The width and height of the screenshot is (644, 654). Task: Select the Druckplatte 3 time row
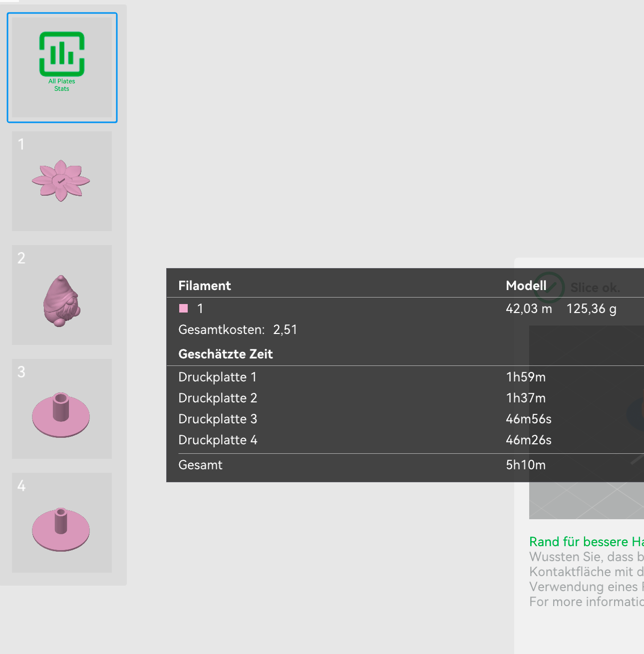[218, 419]
